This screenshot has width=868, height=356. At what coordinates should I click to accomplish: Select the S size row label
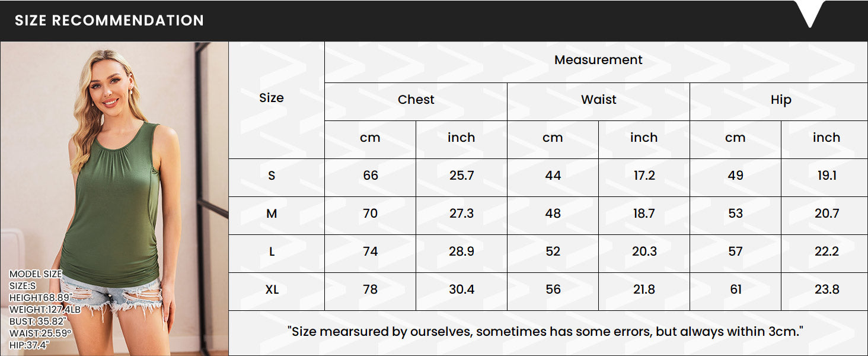272,176
